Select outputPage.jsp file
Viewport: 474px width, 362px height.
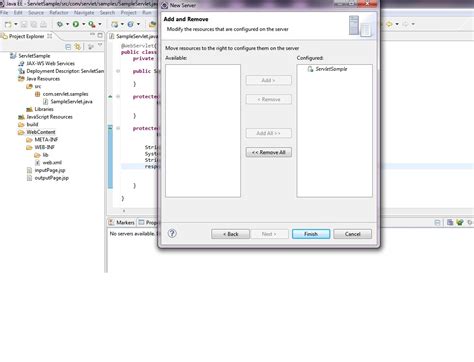(x=51, y=178)
